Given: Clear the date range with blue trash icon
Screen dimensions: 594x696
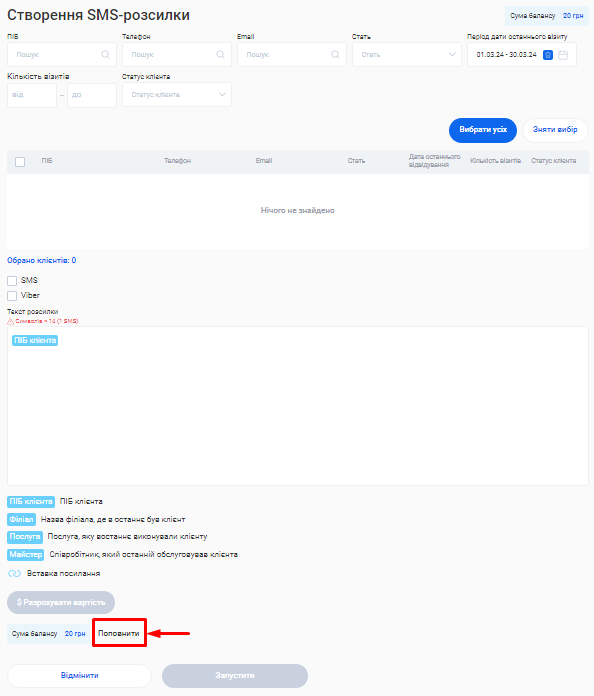Looking at the screenshot, I should pos(548,55).
